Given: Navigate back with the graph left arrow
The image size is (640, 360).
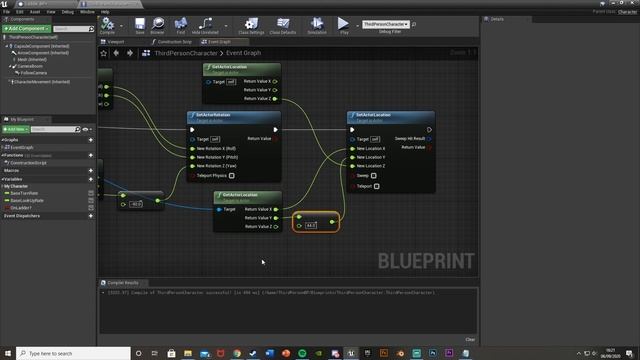Looking at the screenshot, I should [116, 53].
